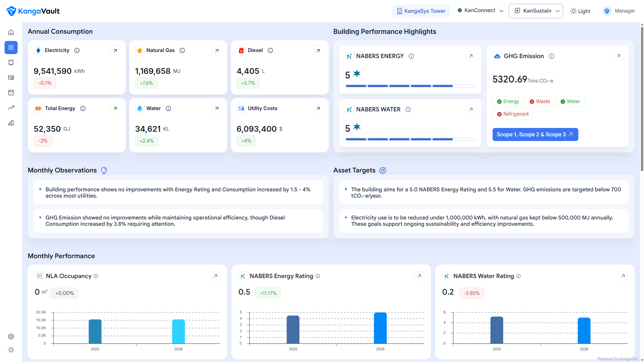
Task: Show info for NABERS ENERGY
Action: click(411, 56)
